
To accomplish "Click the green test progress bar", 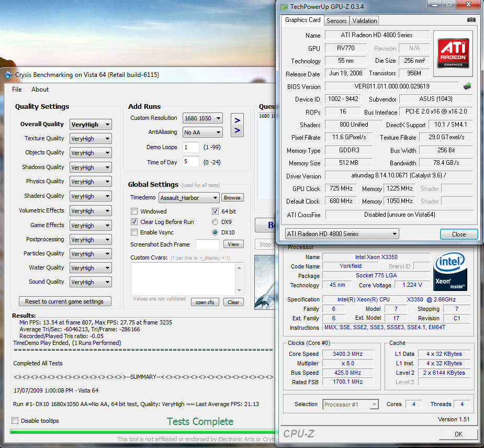I will pos(142,431).
